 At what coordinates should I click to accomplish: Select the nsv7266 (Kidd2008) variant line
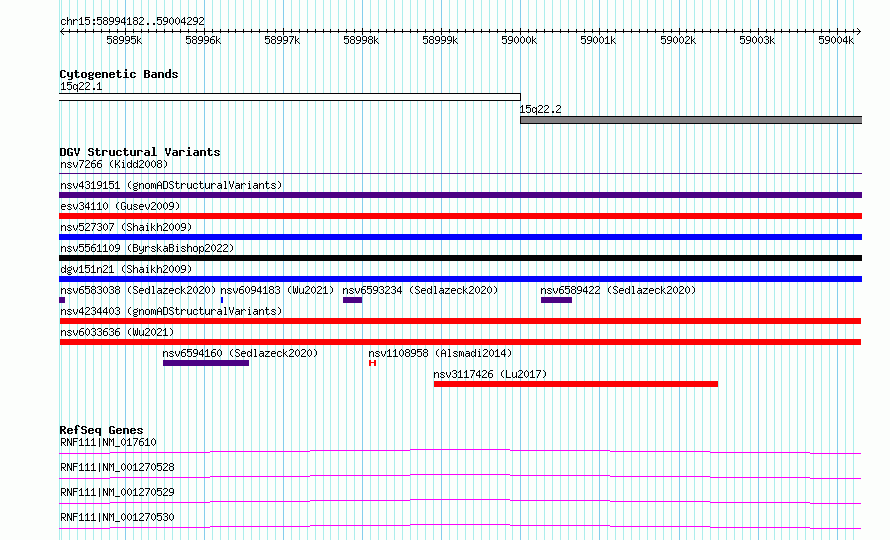click(460, 173)
